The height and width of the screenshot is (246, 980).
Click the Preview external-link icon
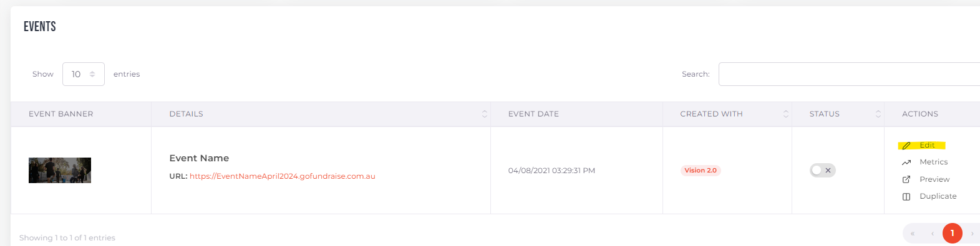point(906,179)
